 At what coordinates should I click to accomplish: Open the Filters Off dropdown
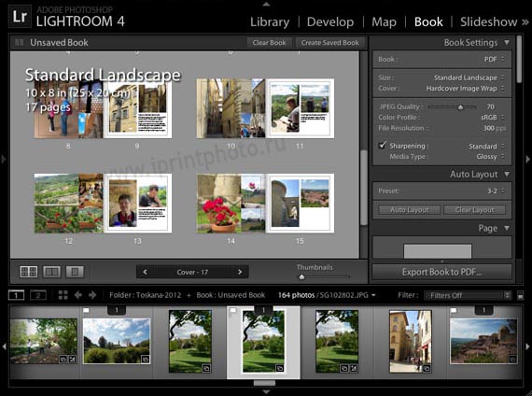[468, 295]
